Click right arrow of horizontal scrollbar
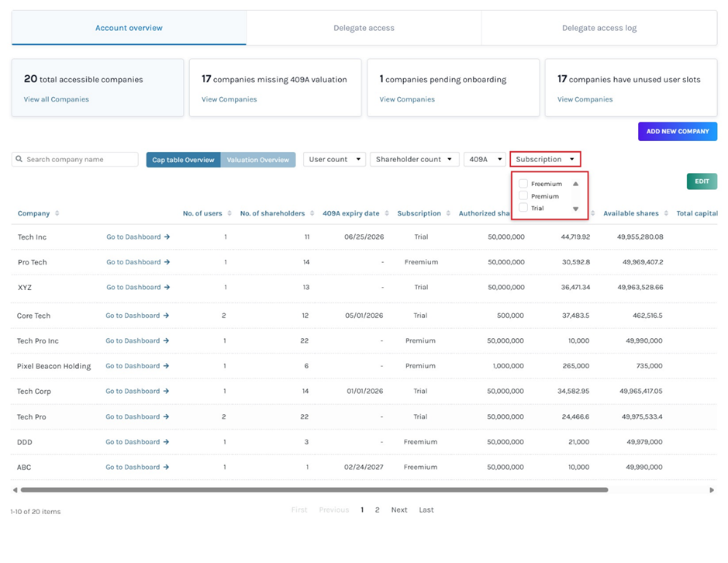 pos(712,490)
